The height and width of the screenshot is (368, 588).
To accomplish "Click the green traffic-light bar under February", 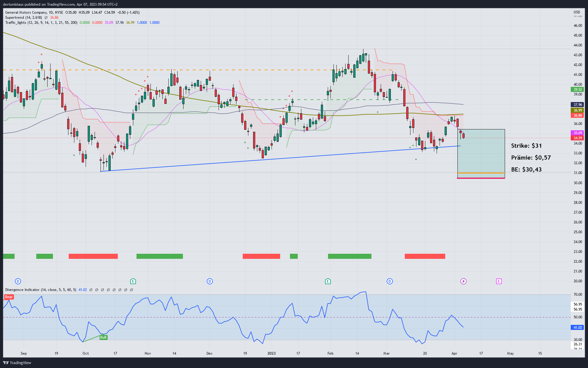I will pos(350,256).
